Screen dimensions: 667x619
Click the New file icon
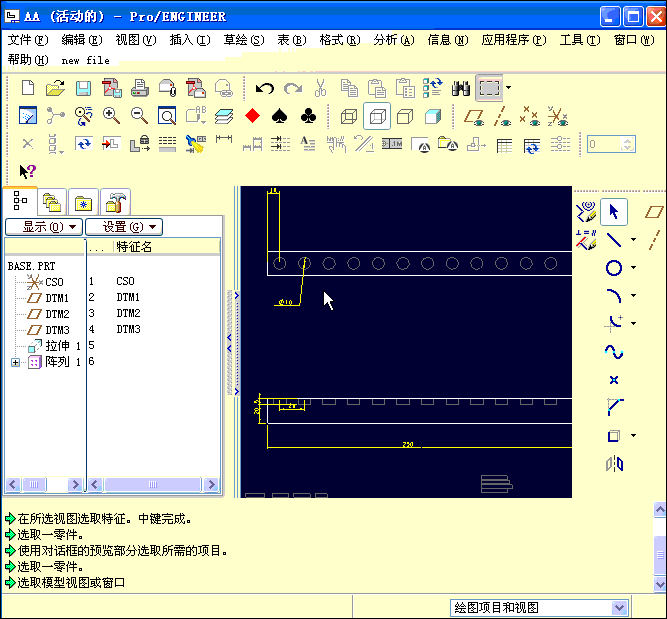28,88
